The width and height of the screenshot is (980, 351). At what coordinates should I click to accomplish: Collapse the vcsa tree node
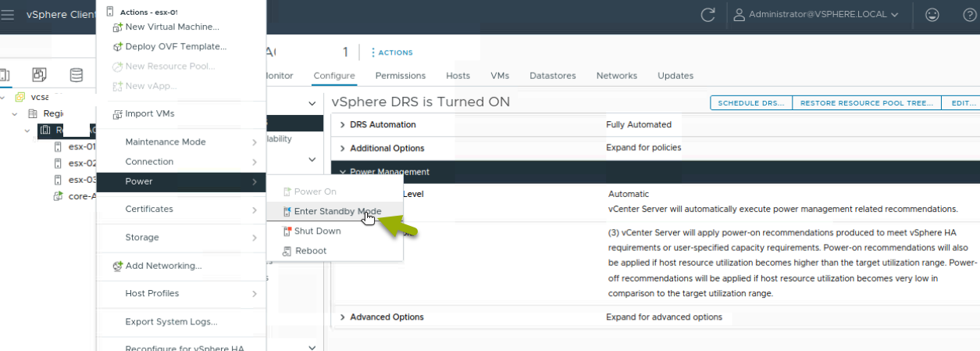click(x=3, y=97)
